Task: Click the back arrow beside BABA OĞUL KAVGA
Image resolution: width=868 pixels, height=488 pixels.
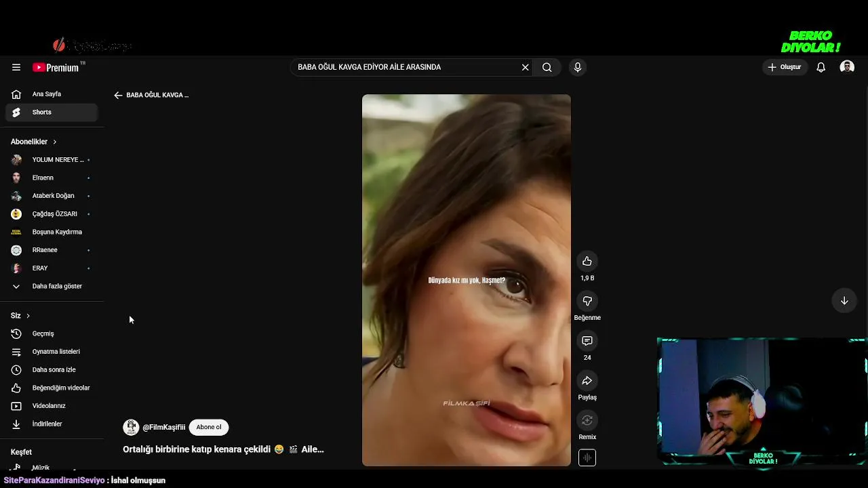Action: coord(118,96)
